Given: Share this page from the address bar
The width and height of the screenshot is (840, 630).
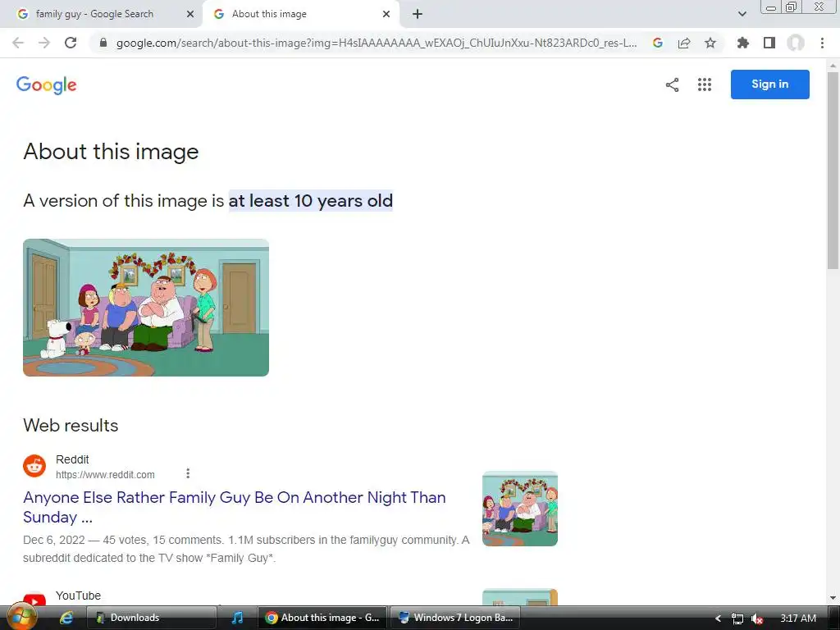Looking at the screenshot, I should (684, 43).
